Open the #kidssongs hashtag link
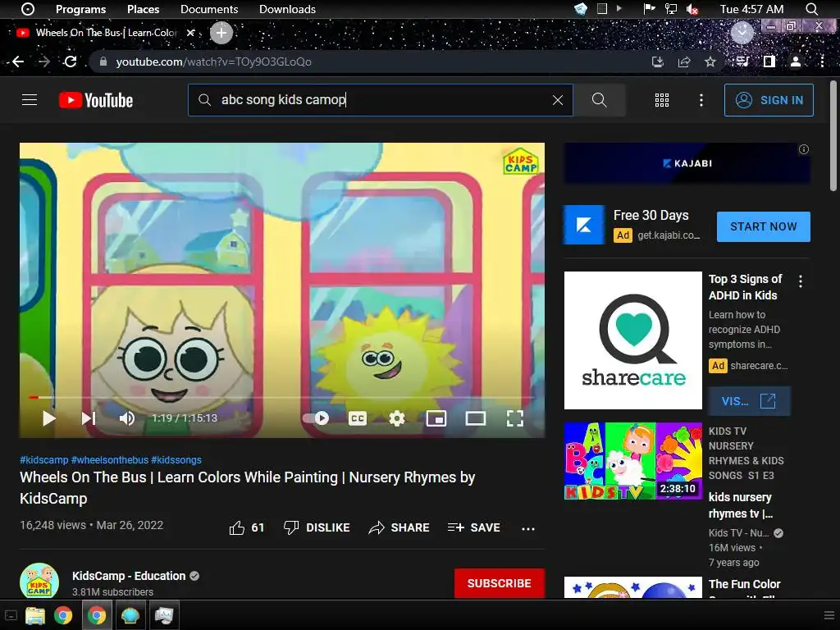This screenshot has height=630, width=840. (176, 459)
